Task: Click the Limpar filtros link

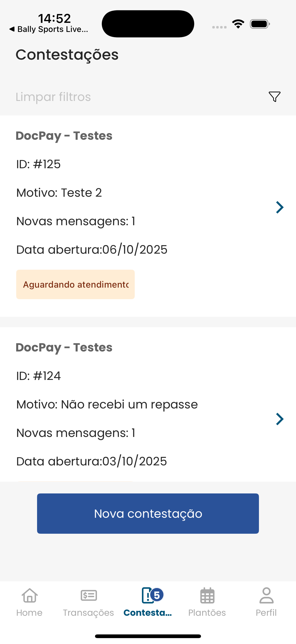Action: pos(53,97)
